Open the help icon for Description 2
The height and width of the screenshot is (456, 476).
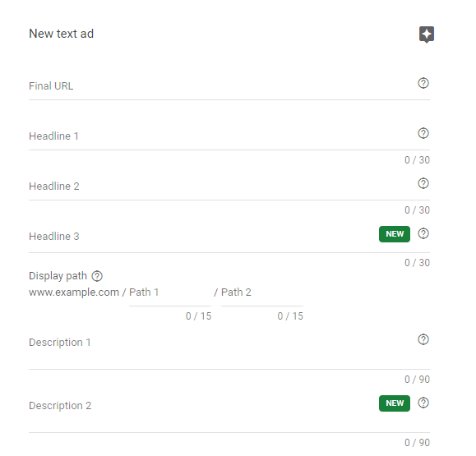pos(423,403)
